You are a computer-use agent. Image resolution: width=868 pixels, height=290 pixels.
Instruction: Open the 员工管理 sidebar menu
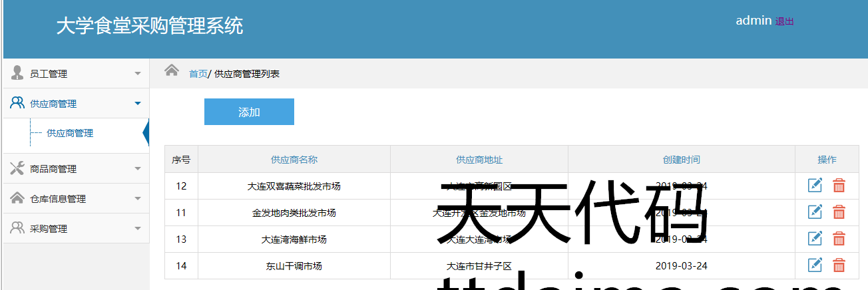49,74
